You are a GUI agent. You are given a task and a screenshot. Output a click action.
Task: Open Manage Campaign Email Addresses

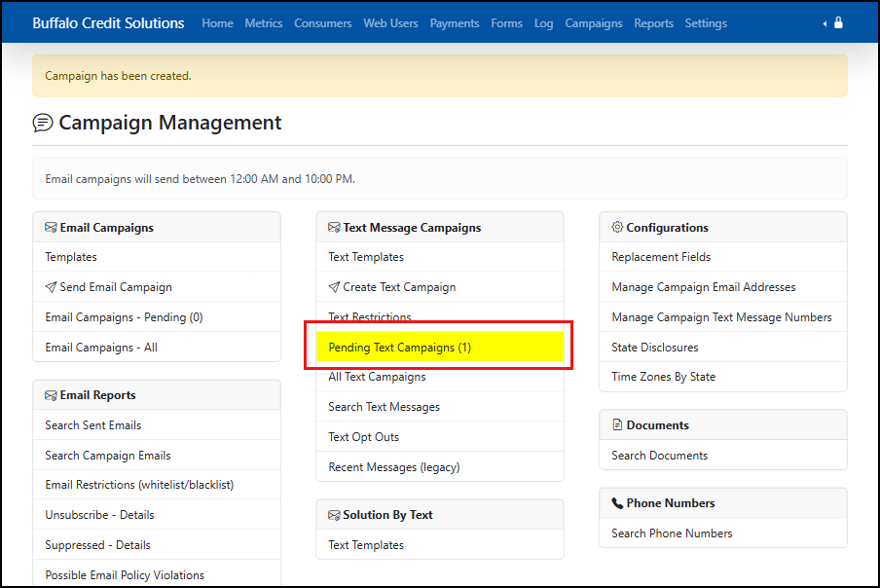723,287
